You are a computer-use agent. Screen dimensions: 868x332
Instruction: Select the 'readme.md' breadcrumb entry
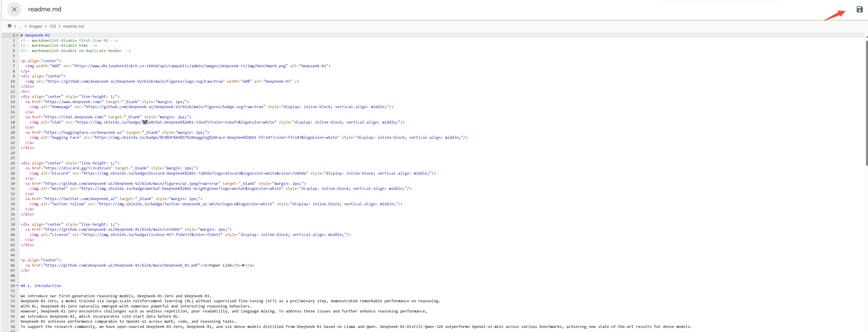click(x=74, y=26)
